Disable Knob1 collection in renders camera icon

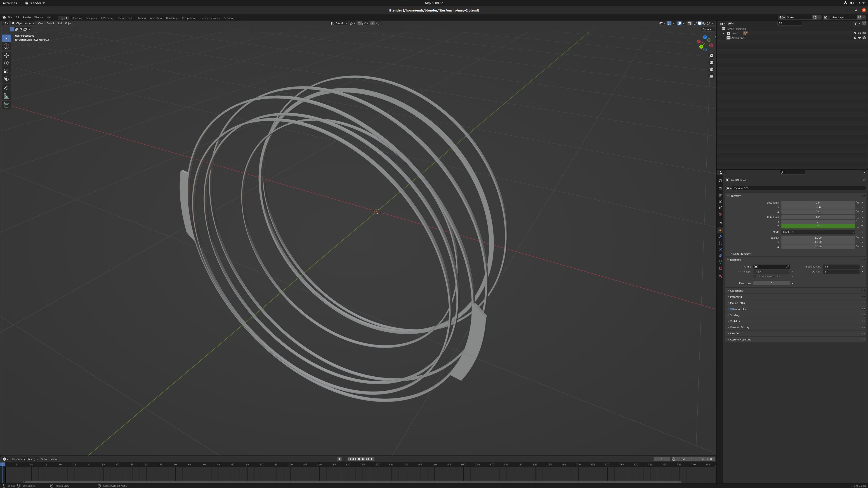864,33
